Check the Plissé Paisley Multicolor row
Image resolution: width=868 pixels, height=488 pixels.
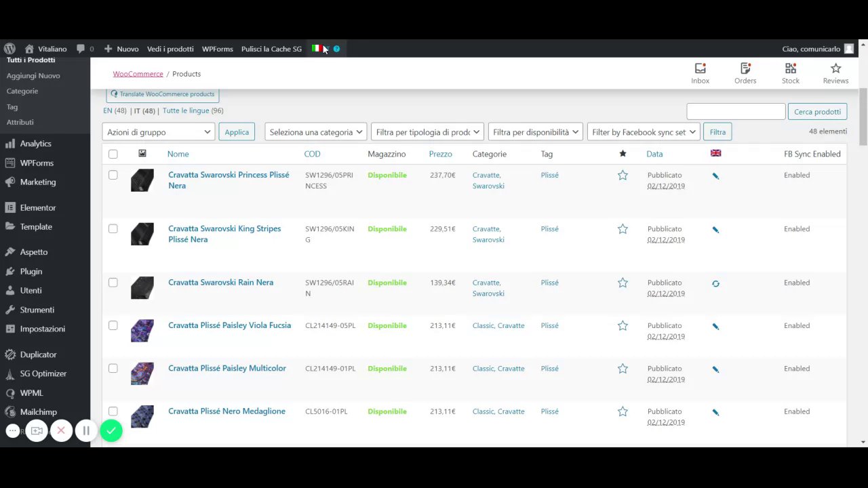click(x=113, y=368)
